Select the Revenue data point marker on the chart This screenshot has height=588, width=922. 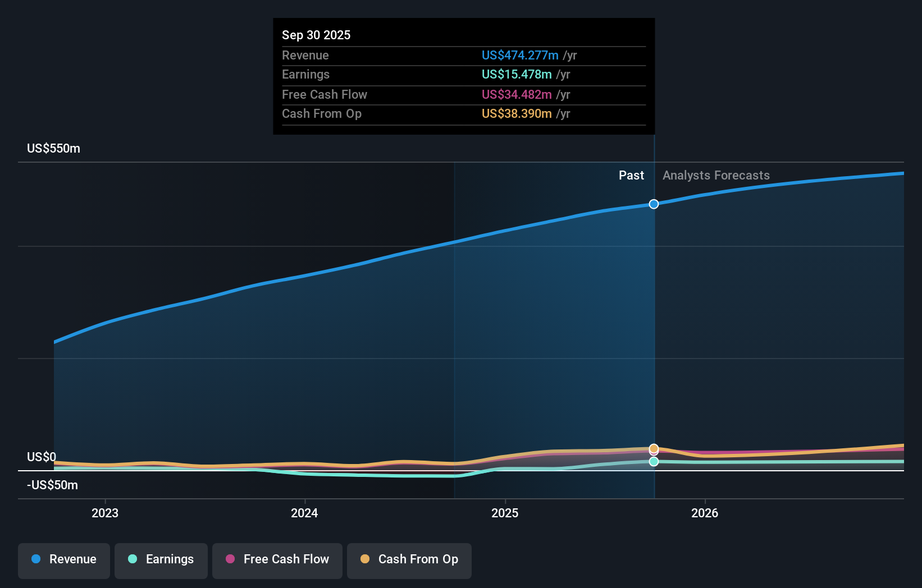coord(653,204)
